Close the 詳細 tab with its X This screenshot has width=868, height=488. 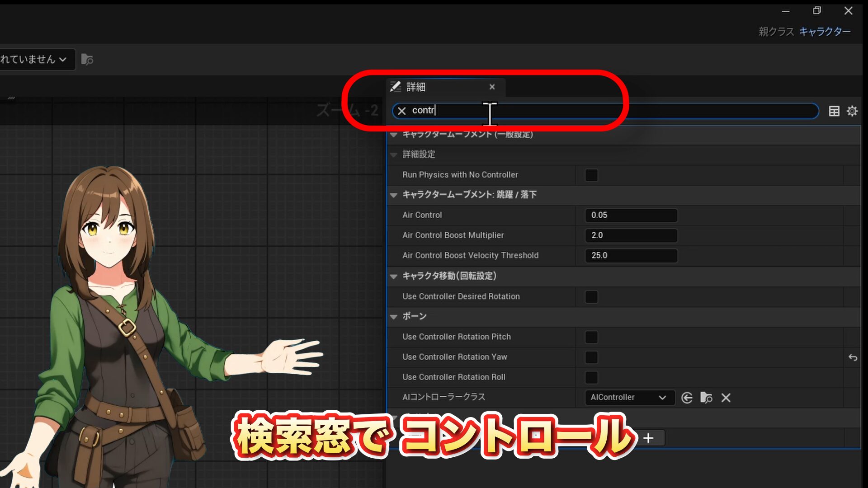coord(492,87)
